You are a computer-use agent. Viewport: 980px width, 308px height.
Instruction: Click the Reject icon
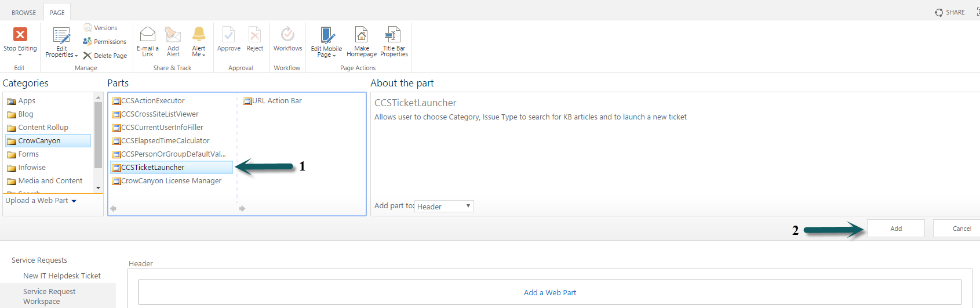pos(254,34)
